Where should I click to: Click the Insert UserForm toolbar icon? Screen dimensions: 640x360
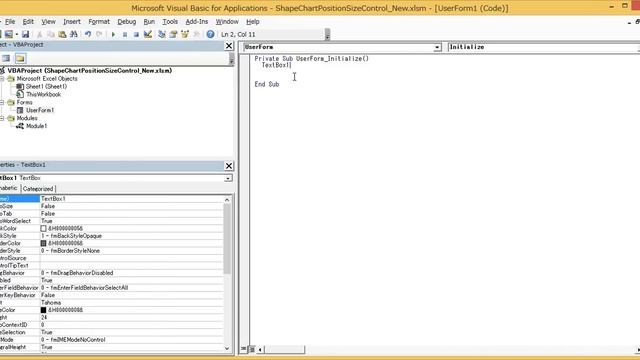(8, 35)
